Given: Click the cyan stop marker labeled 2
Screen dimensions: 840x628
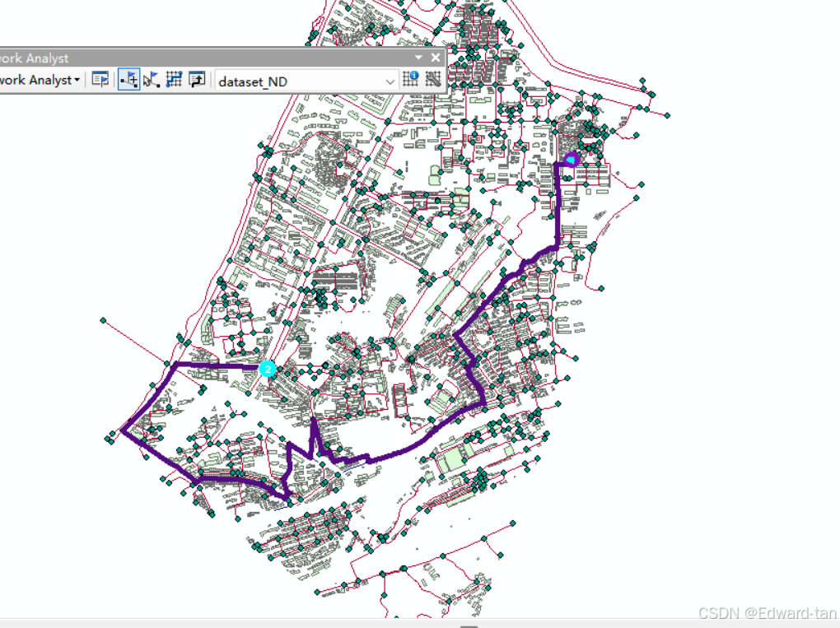Looking at the screenshot, I should (x=267, y=369).
